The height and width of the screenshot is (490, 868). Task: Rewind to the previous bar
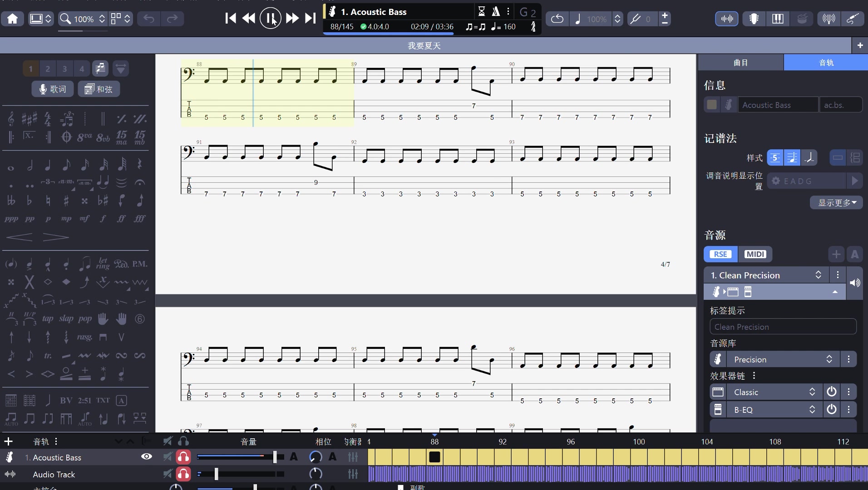click(x=249, y=18)
